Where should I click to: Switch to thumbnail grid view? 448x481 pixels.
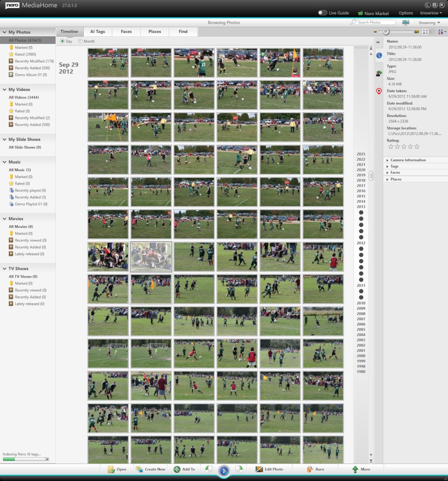coord(425,32)
